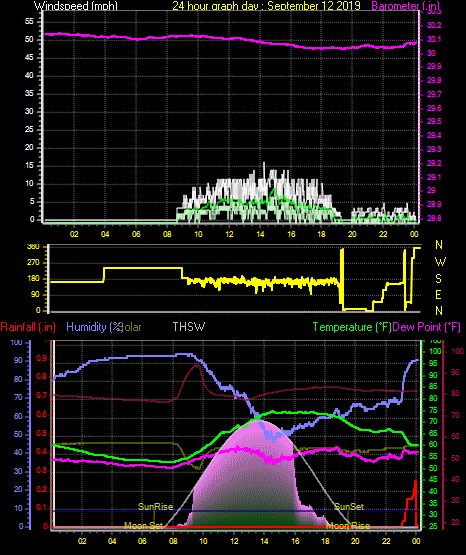Viewport: 466px width, 555px height.
Task: Click the 12 hour tick under wind graph
Action: pos(229,234)
